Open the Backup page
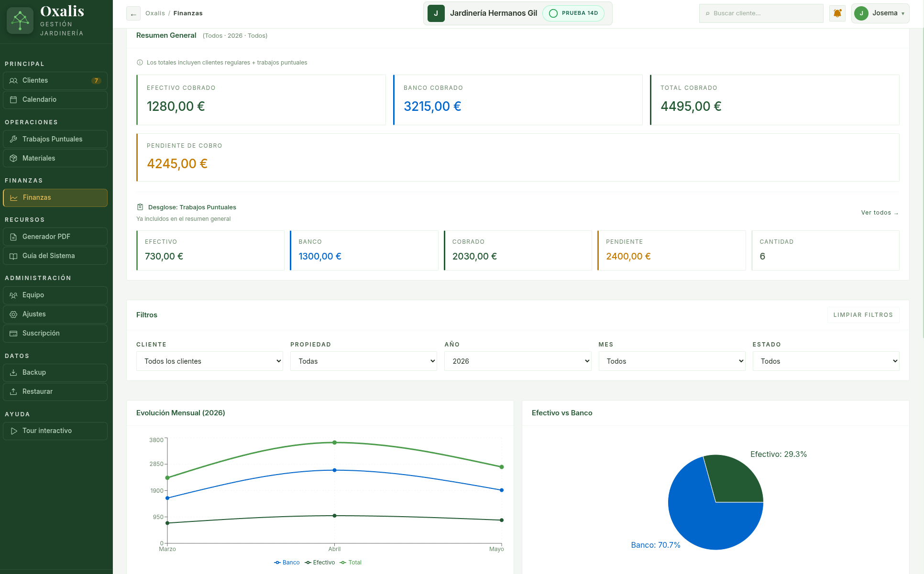Screen dimensions: 924x574 pyautogui.click(x=55, y=372)
